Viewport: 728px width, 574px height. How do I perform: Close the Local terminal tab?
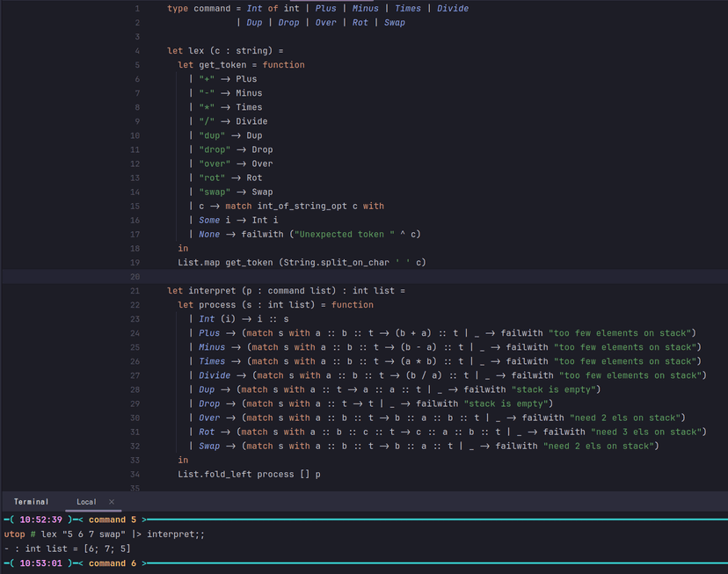click(x=112, y=502)
